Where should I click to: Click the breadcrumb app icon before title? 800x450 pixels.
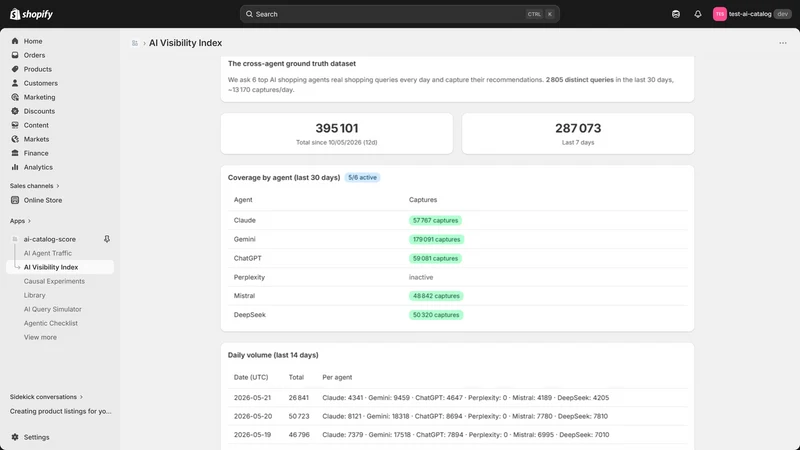click(135, 43)
